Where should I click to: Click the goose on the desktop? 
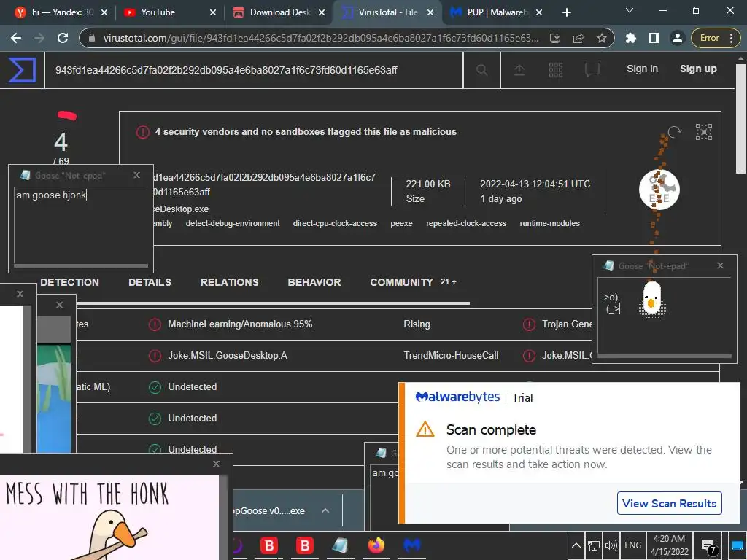pos(651,299)
